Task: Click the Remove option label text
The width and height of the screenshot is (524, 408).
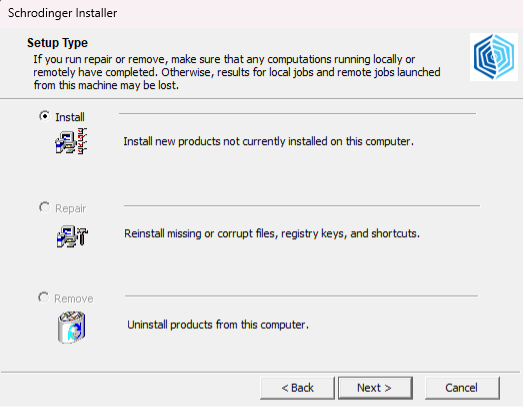Action: (x=74, y=298)
